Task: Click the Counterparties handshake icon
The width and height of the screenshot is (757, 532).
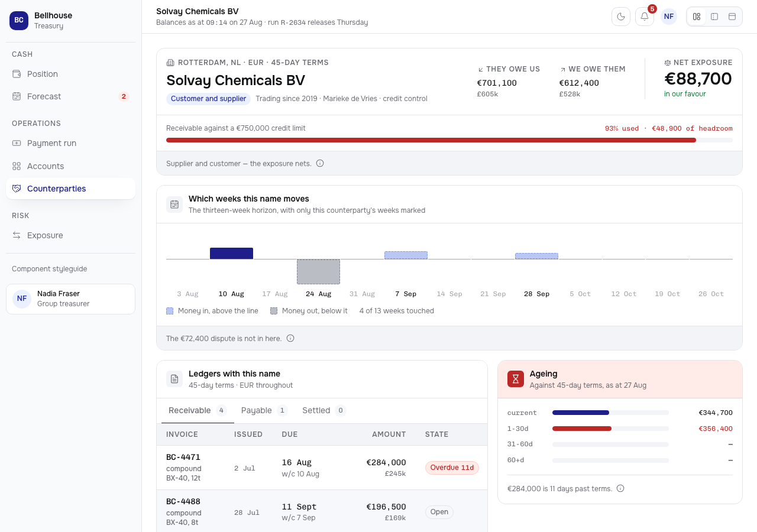Action: [17, 189]
